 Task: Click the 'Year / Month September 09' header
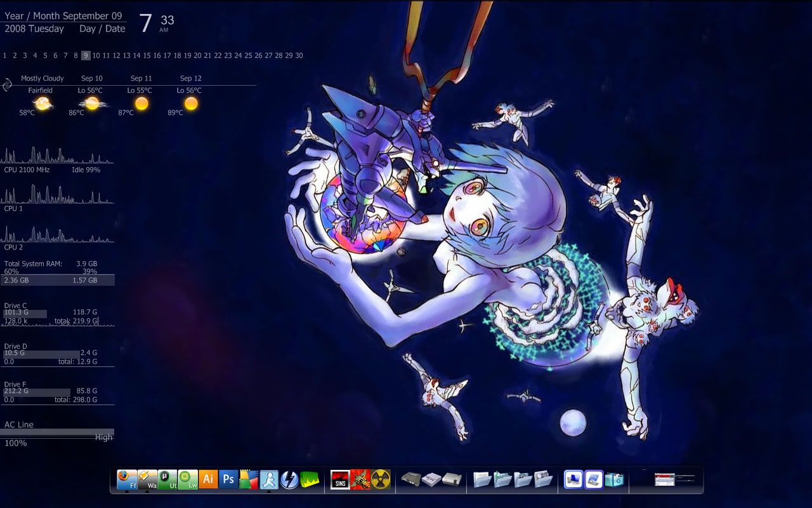63,16
